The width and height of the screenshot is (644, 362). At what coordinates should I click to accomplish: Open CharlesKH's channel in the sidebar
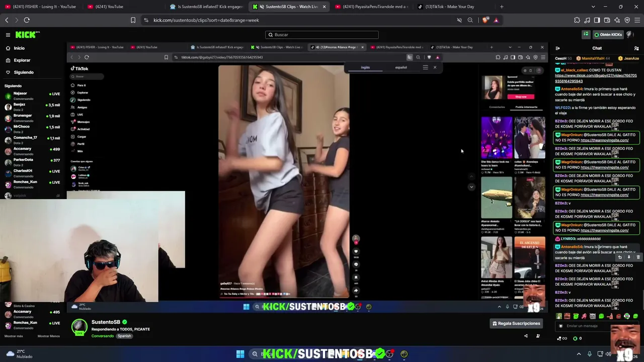point(32,173)
